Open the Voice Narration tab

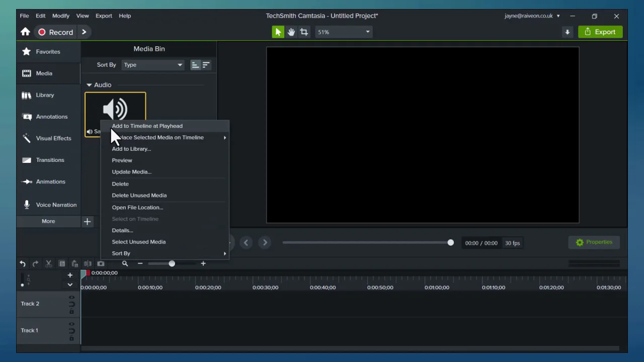tap(48, 205)
